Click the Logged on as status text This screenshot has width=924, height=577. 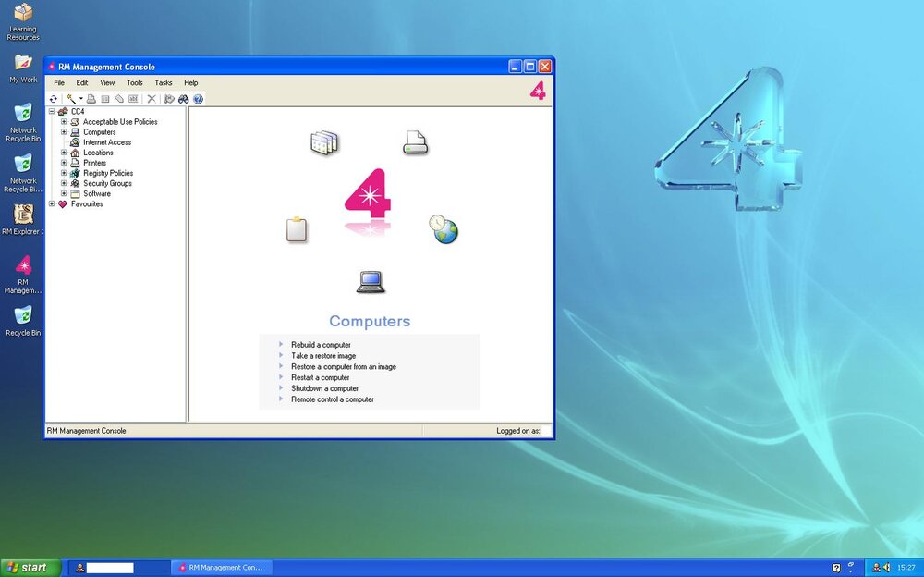518,431
